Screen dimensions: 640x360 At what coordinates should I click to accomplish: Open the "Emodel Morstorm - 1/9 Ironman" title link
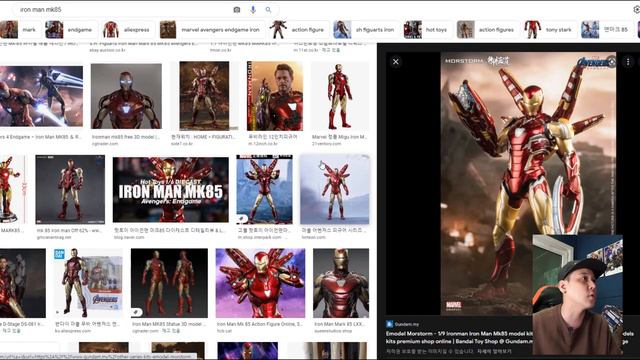459,337
